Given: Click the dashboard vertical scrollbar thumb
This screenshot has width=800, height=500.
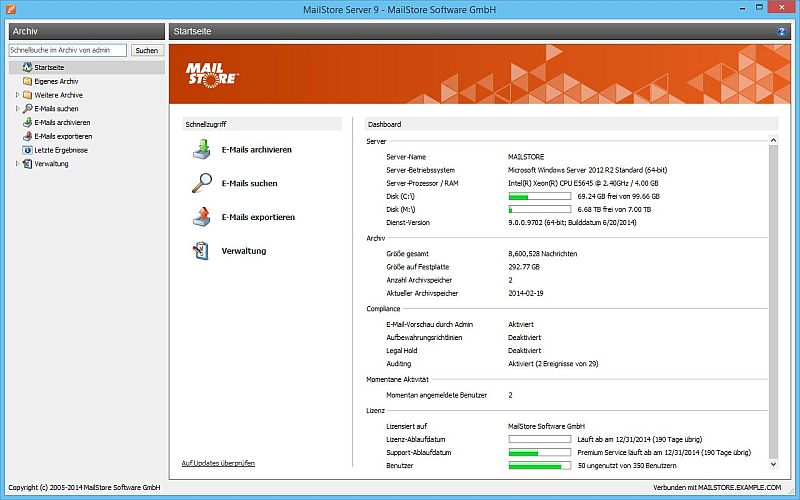Looking at the screenshot, I should tap(773, 301).
